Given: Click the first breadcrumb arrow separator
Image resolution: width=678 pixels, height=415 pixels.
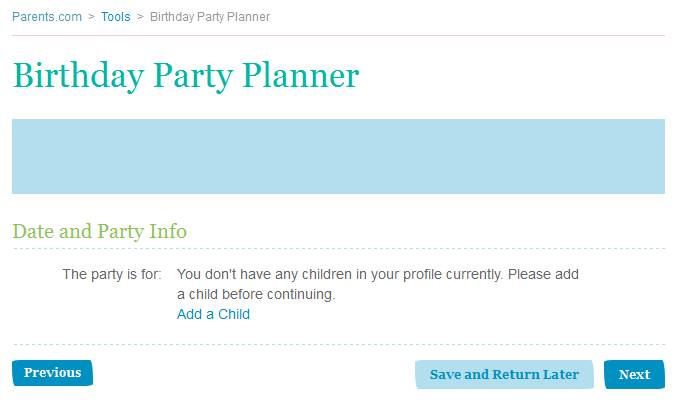Looking at the screenshot, I should 91,17.
